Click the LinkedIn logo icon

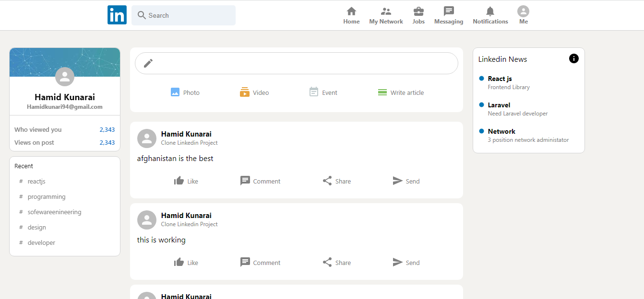tap(117, 15)
